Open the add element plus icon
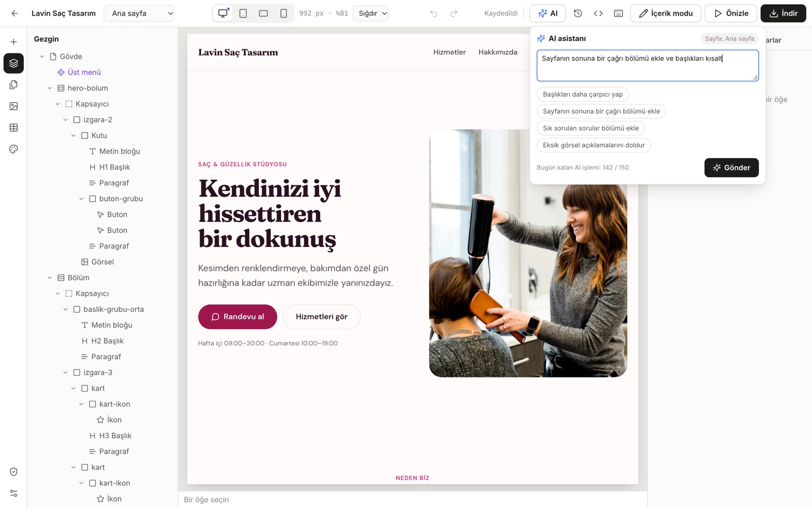Screen dimensions: 812x508 14,42
